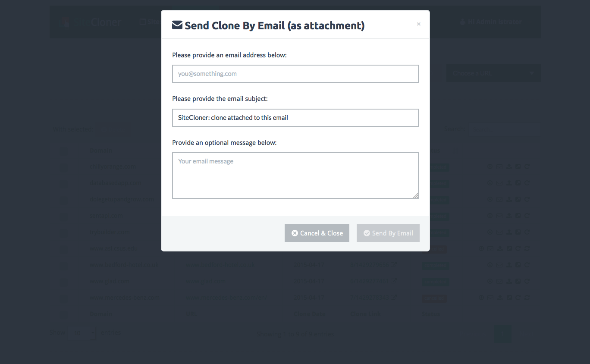
Task: Click the envelope icon for www.bedford-hotel.co.uk row
Action: tap(499, 265)
